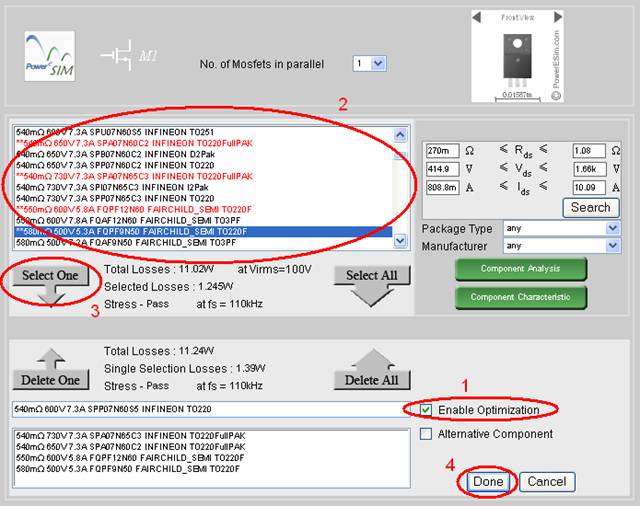Select the SPI07N65C3 INFINEON I2Pak row

click(203, 187)
